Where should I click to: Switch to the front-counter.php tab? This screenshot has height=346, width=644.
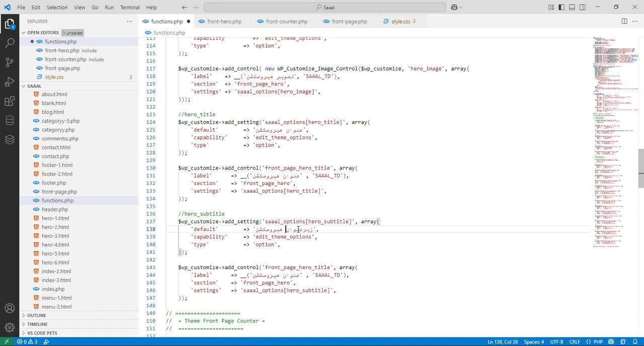point(286,21)
